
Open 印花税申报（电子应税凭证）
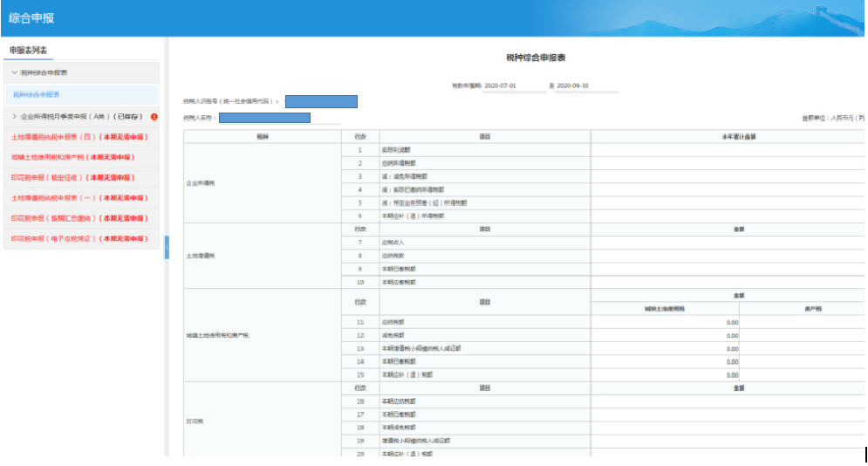coord(79,238)
